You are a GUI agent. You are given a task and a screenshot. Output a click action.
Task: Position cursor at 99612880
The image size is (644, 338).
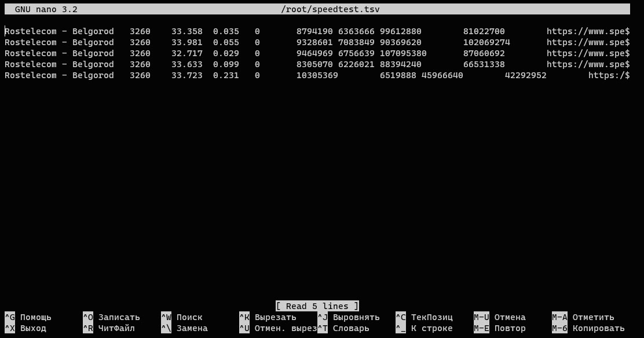tap(400, 31)
